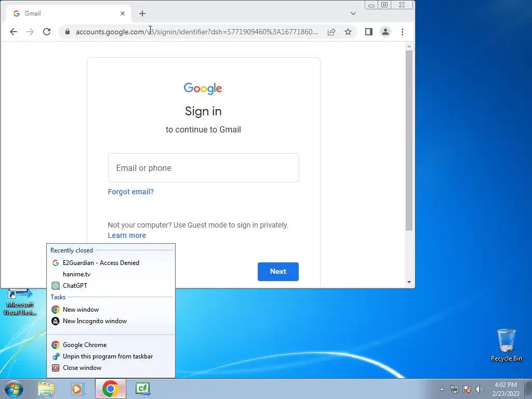Maximize the Chrome window
532x399 pixels.
tap(384, 5)
